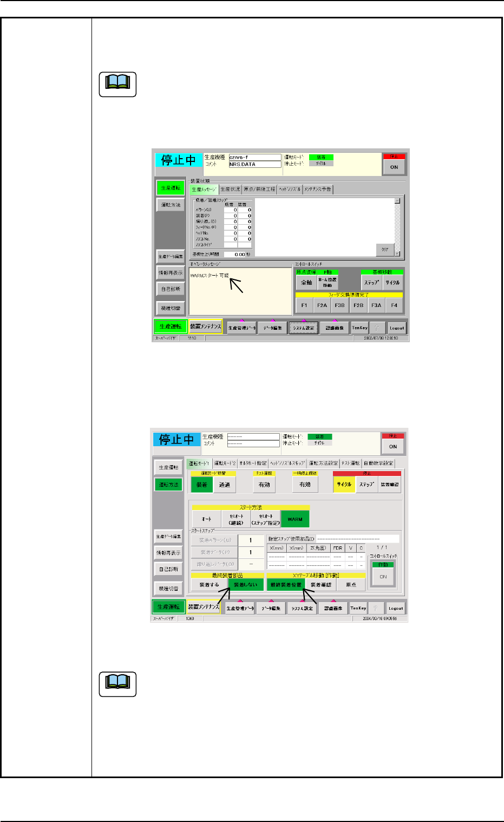
Task: Click the 生産機種 field showing cznrs-f
Action: [x=255, y=157]
